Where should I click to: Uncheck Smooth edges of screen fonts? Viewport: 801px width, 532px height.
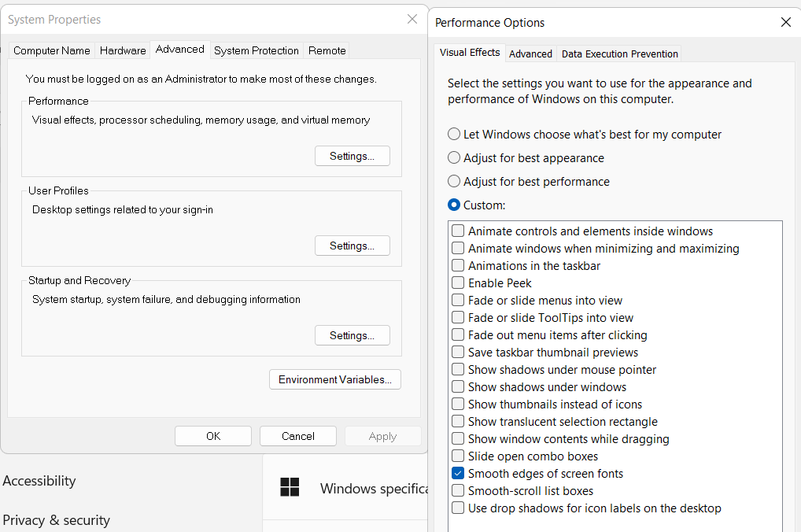pos(458,474)
